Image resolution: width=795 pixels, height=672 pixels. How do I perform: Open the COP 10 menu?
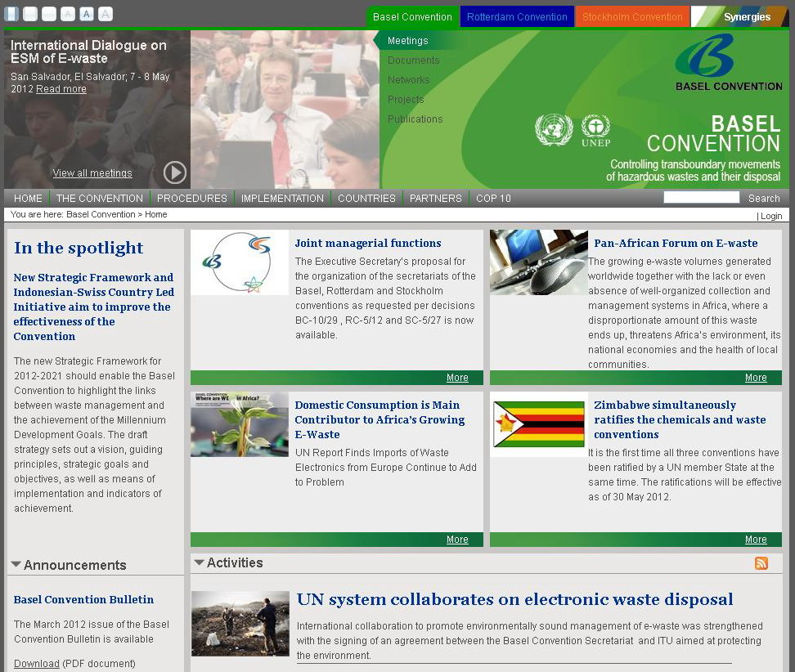tap(493, 198)
